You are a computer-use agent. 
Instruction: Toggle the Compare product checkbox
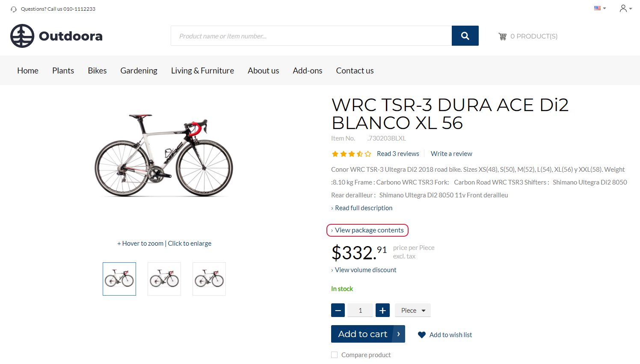click(335, 355)
